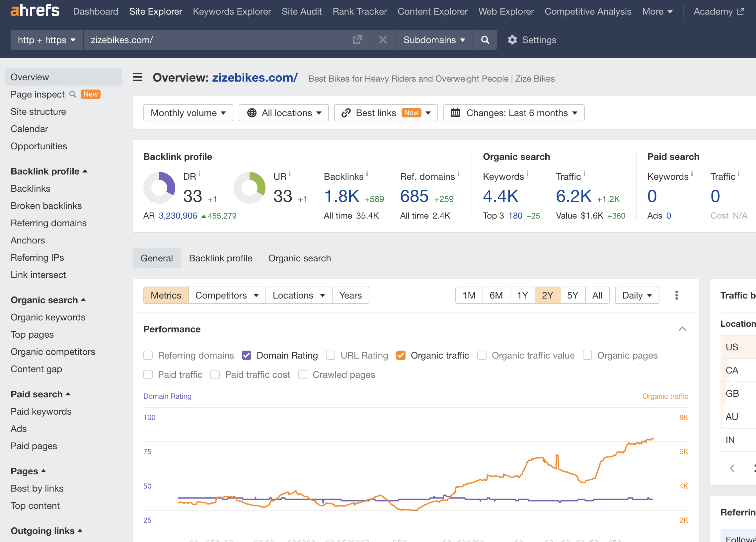
Task: Select the 1Y time range
Action: click(522, 295)
